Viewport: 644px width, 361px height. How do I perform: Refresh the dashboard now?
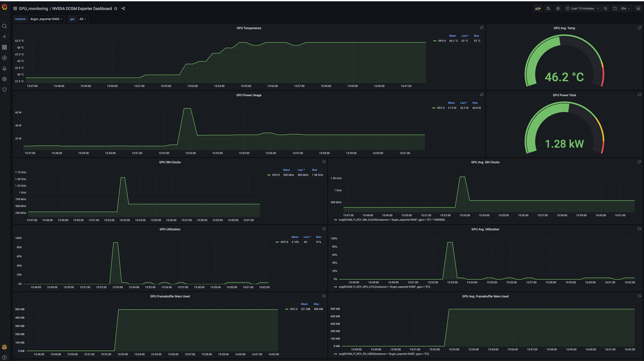pos(615,9)
